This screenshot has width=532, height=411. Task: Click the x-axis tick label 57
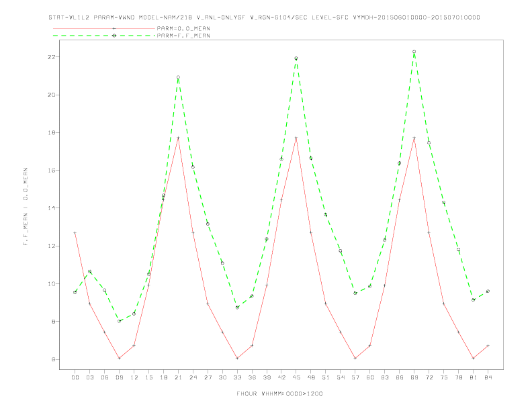pos(355,377)
